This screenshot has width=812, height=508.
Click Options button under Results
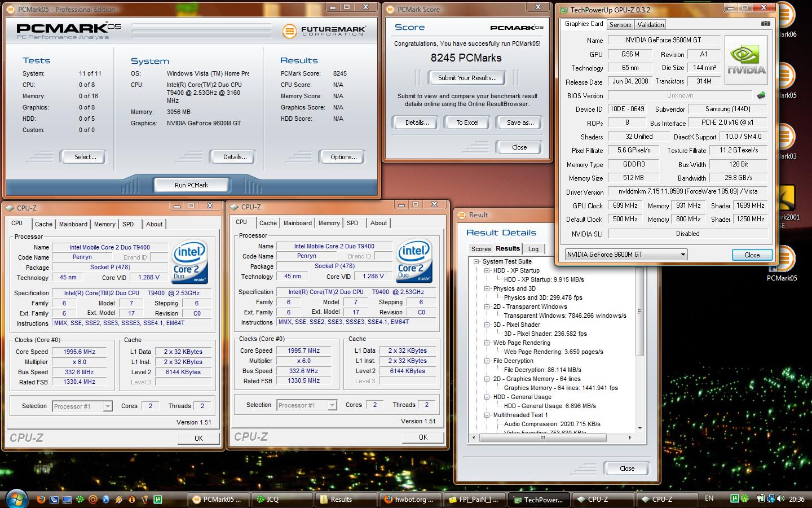[343, 157]
